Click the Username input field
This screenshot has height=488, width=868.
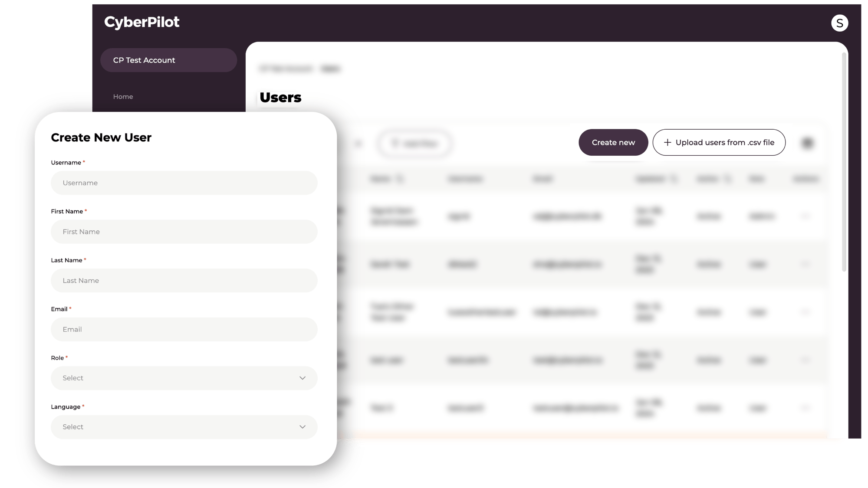click(184, 182)
